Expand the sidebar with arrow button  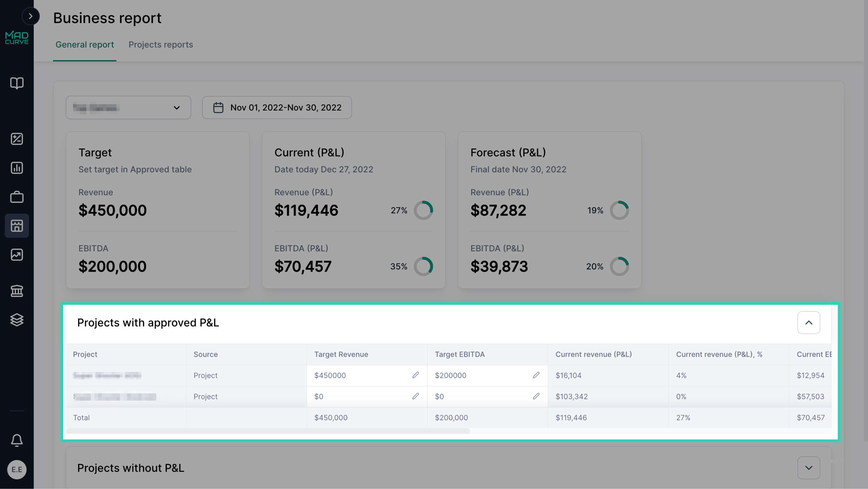click(x=31, y=16)
